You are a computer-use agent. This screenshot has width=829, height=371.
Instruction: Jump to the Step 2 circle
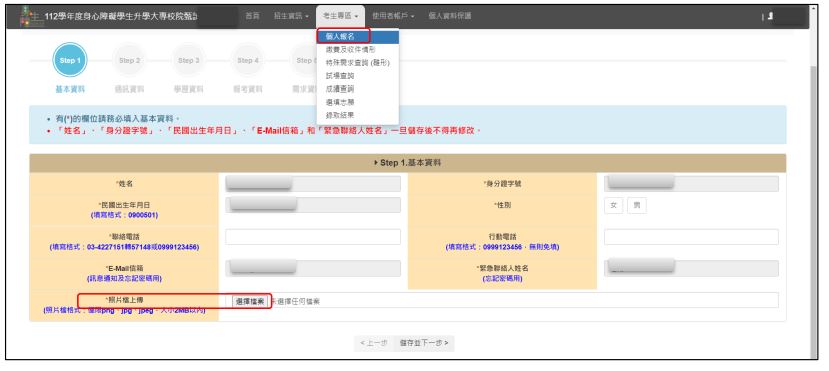(x=129, y=60)
